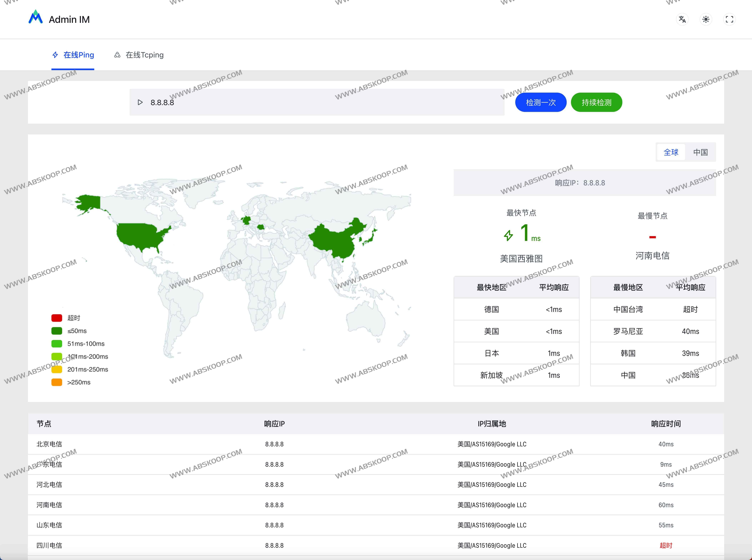This screenshot has height=560, width=752.
Task: Click lightning icon of 在线Ping tab
Action: (55, 55)
